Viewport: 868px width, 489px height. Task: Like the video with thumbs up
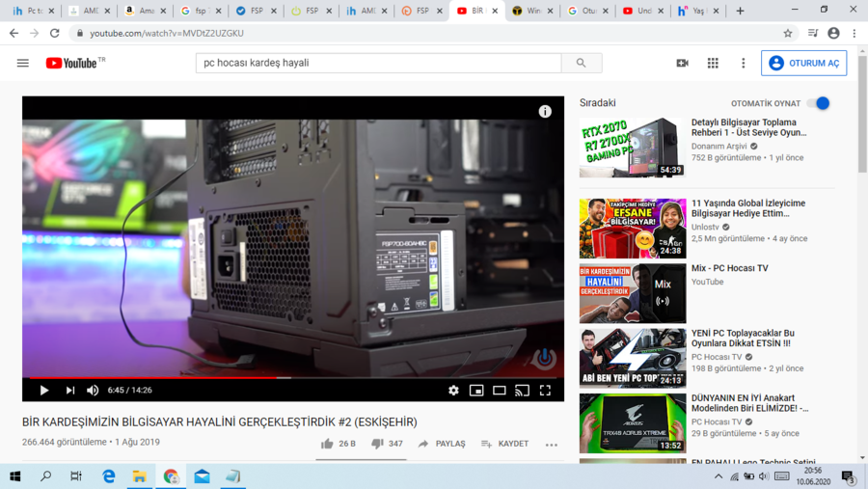click(x=328, y=444)
